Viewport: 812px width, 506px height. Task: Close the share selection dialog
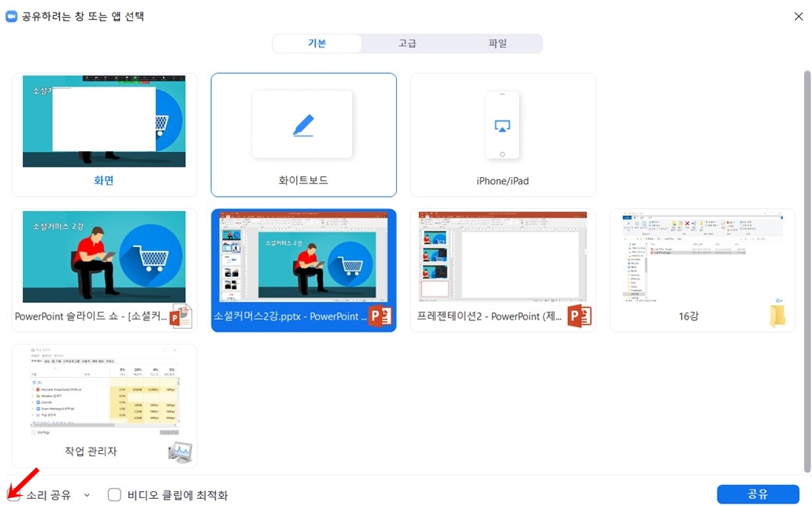click(x=799, y=16)
